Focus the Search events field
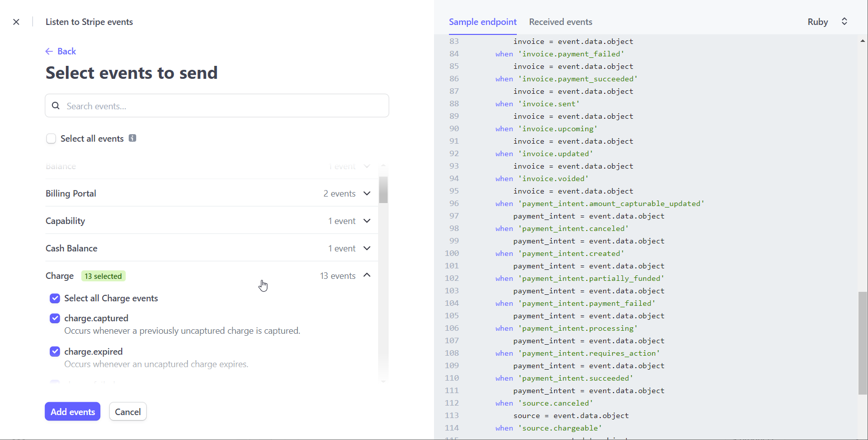The image size is (868, 440). point(217,106)
